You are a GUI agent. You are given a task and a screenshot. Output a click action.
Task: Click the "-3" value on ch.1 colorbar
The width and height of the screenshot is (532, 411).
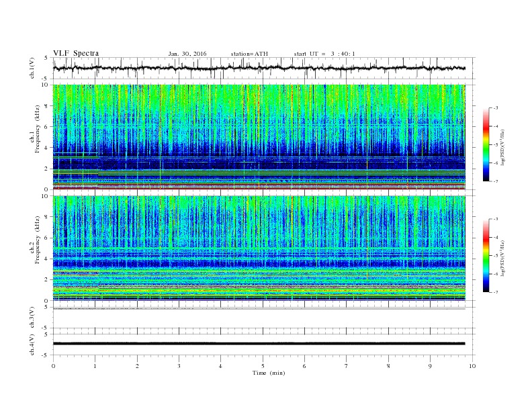click(495, 108)
